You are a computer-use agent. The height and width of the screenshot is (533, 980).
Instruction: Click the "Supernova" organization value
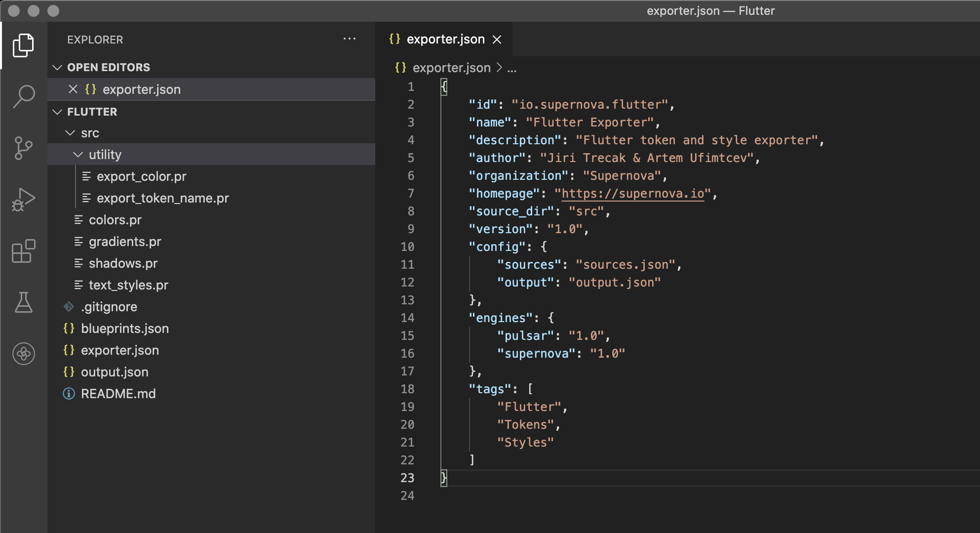pos(622,175)
